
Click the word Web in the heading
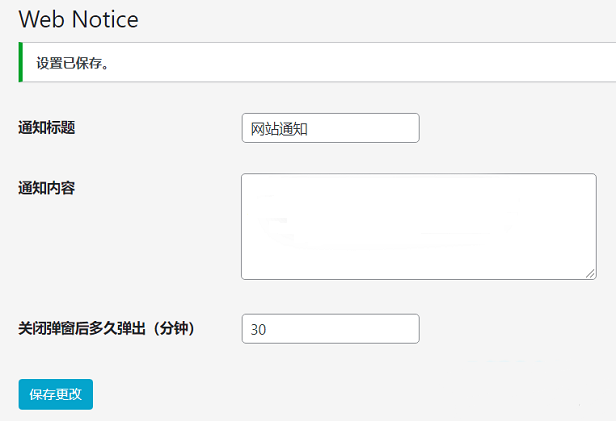(40, 19)
